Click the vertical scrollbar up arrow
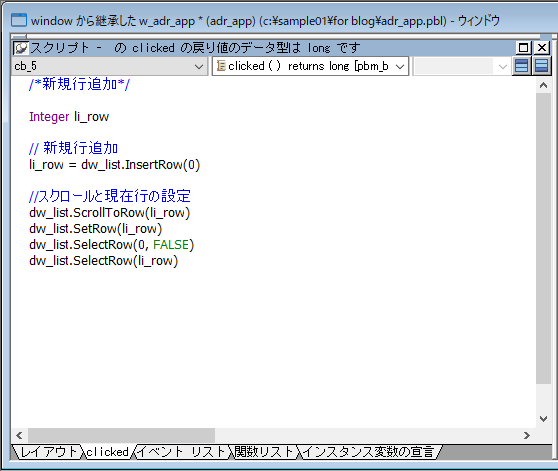 (x=543, y=85)
